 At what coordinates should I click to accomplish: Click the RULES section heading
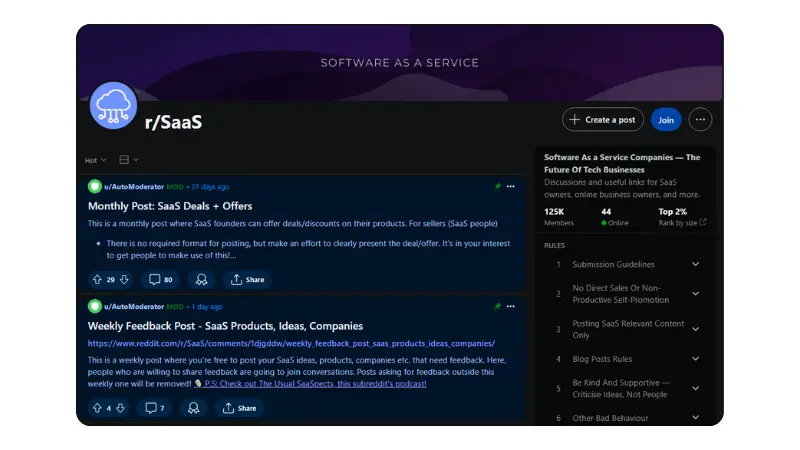(554, 245)
